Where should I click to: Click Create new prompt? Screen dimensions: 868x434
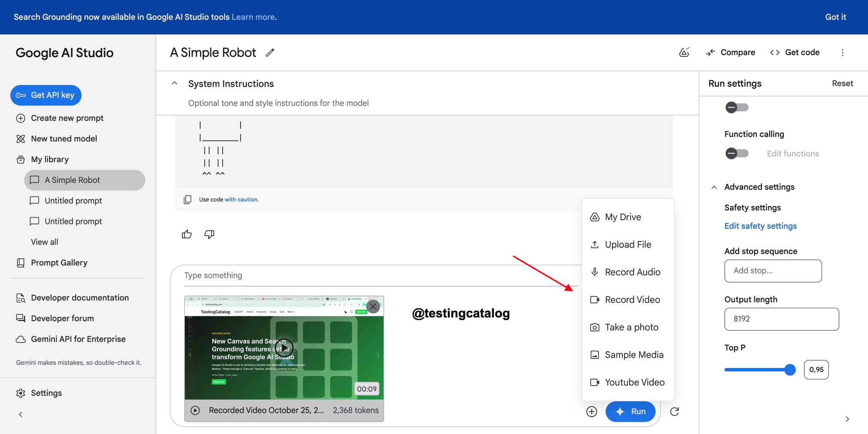(x=60, y=118)
